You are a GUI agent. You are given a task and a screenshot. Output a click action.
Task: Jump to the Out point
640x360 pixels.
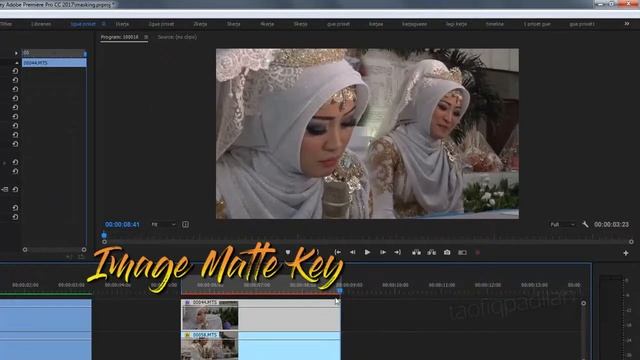click(x=398, y=252)
